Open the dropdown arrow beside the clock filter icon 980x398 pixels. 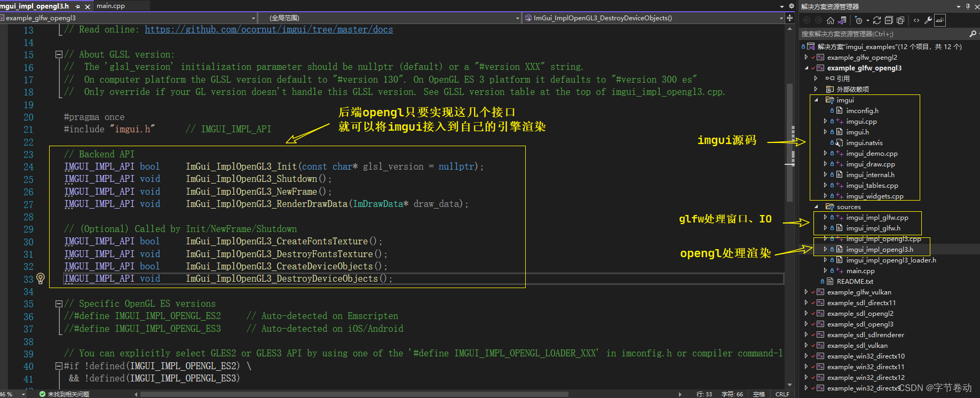[x=867, y=20]
